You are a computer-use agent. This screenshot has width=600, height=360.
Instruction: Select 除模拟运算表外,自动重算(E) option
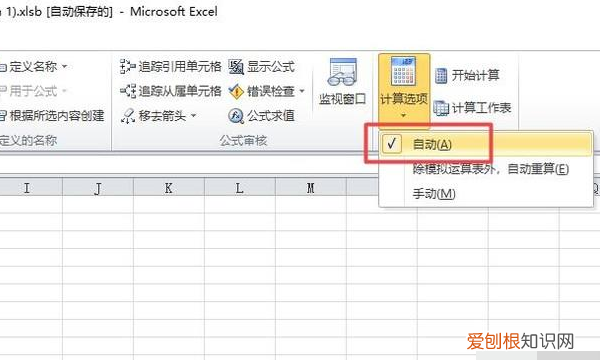click(486, 169)
